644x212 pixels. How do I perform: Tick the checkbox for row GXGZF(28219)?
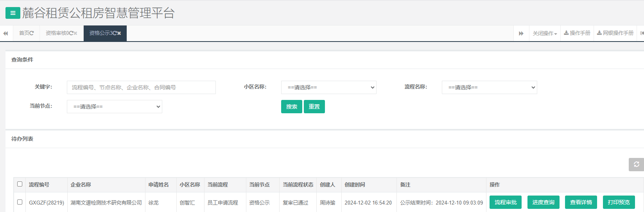(x=20, y=202)
